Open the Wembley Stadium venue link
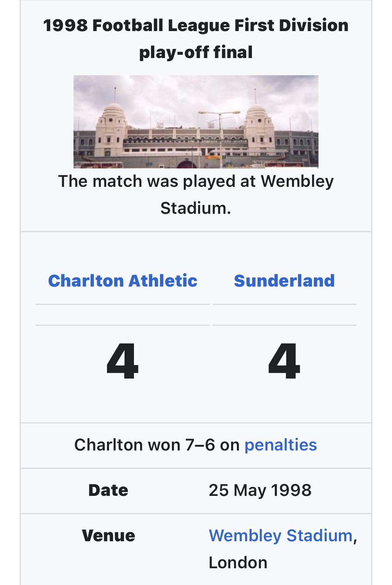 tap(281, 536)
